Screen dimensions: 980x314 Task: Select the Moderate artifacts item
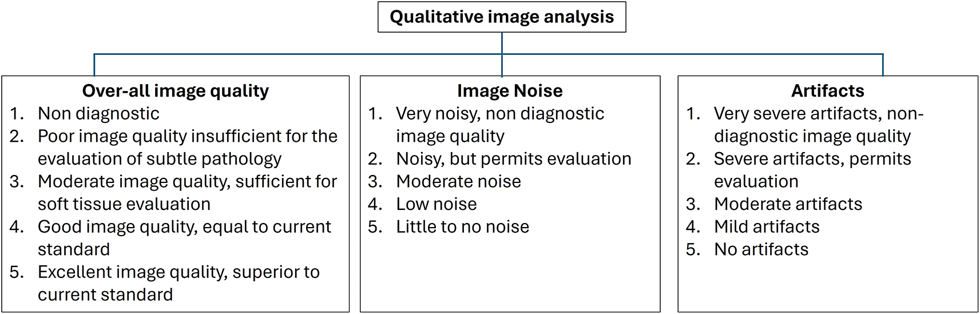point(788,204)
